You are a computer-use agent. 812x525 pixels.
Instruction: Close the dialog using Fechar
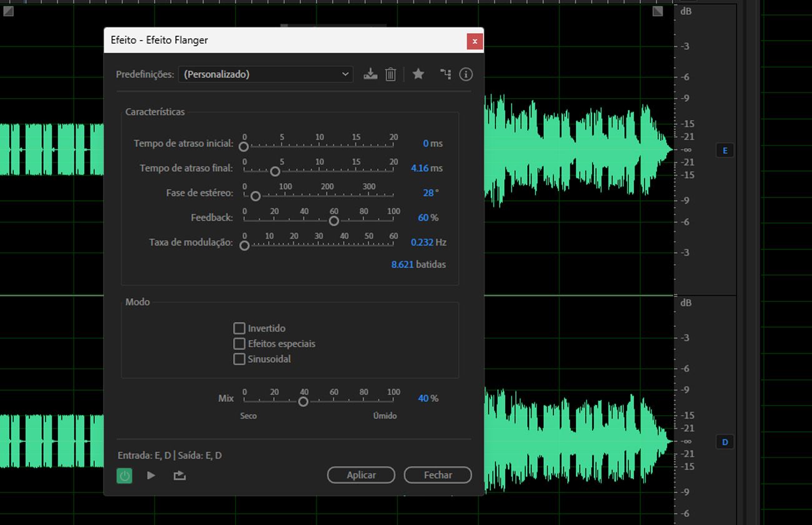[437, 475]
